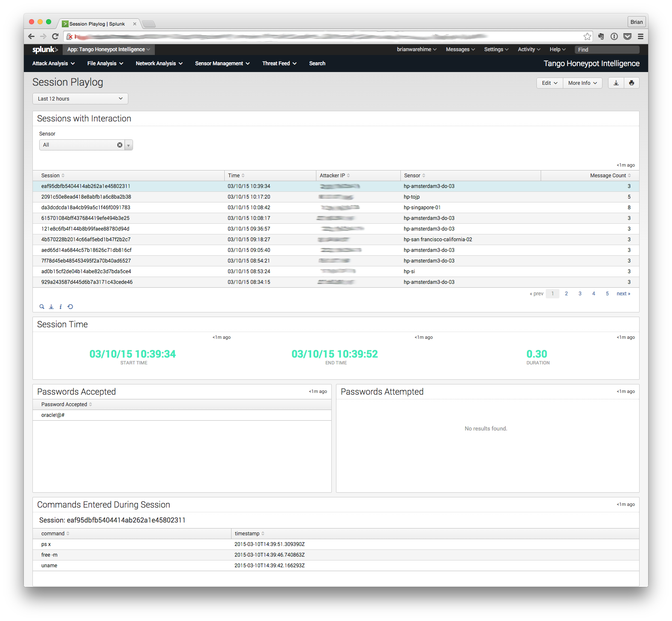Sort table by Sensor column
The image size is (672, 621).
414,176
